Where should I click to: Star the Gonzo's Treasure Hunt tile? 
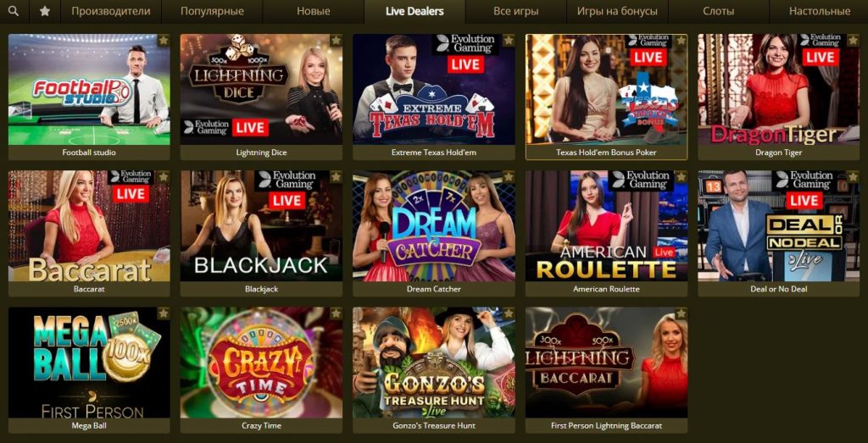tap(509, 313)
